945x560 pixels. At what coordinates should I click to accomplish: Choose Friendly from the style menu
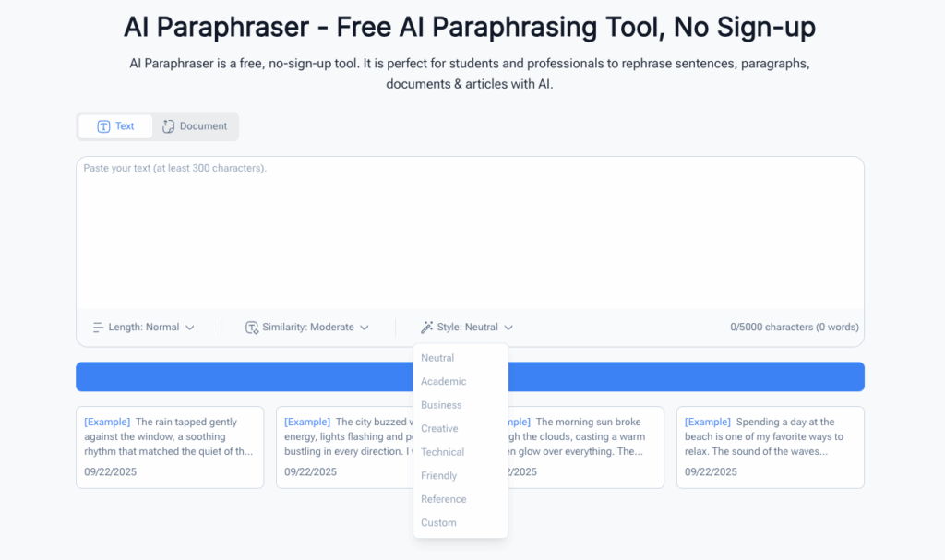[438, 476]
